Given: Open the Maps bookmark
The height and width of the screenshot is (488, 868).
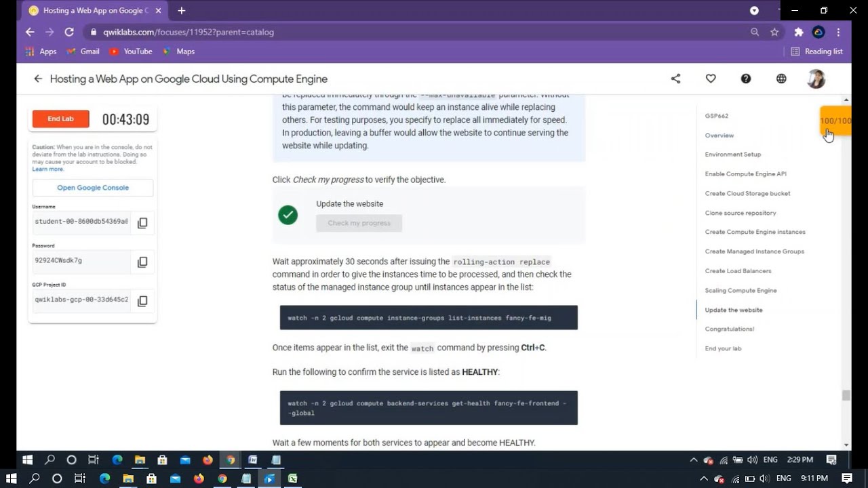Looking at the screenshot, I should point(178,52).
